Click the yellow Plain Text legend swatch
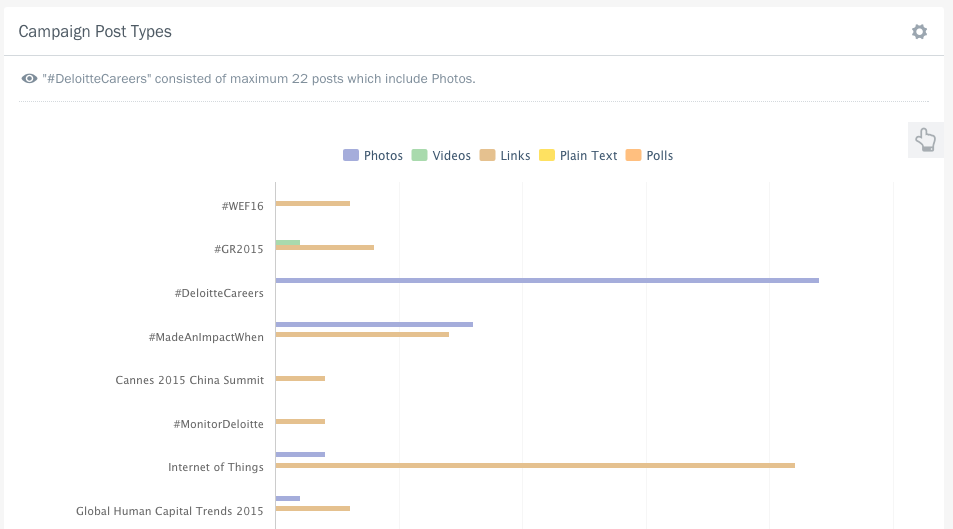 coord(547,156)
